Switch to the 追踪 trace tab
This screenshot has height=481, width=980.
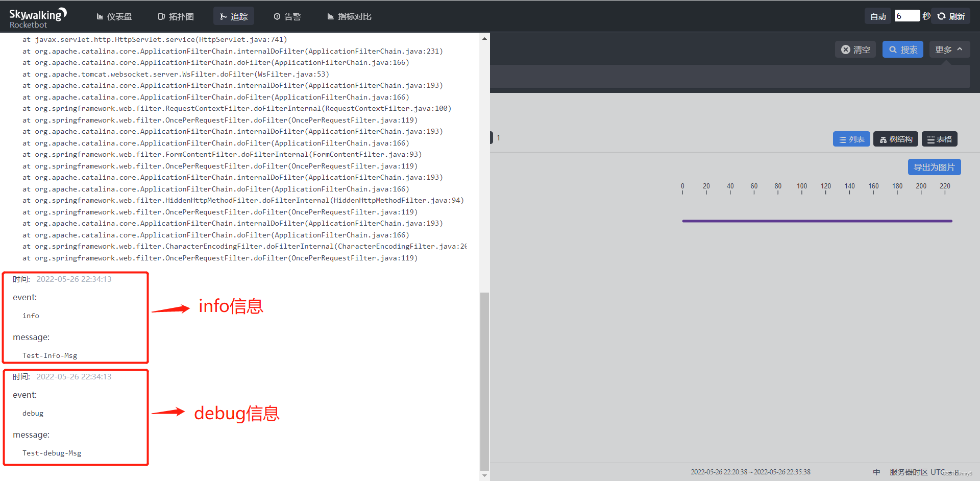tap(234, 16)
